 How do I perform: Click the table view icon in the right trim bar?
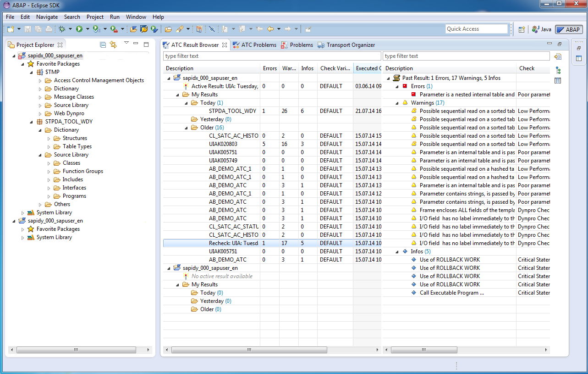[579, 58]
